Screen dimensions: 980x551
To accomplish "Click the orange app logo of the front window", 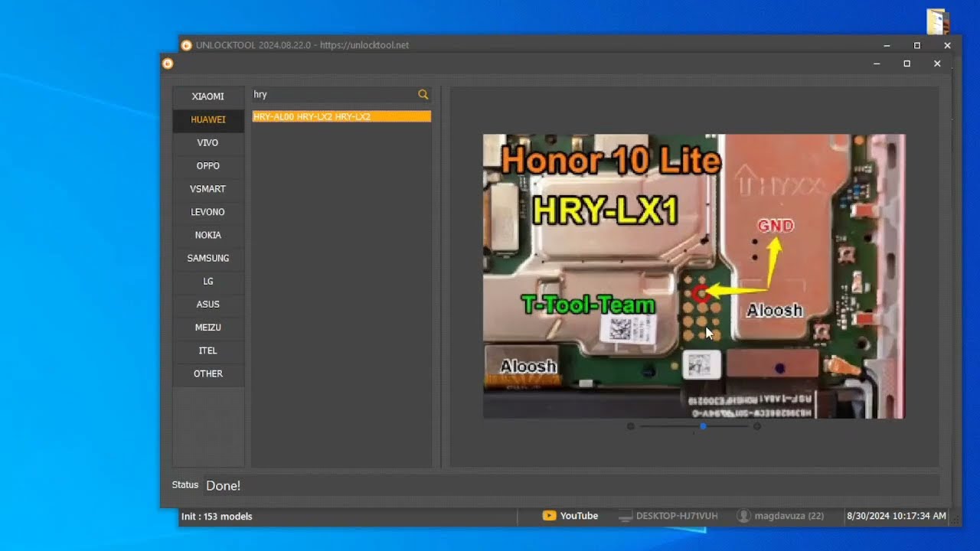I will tap(168, 64).
